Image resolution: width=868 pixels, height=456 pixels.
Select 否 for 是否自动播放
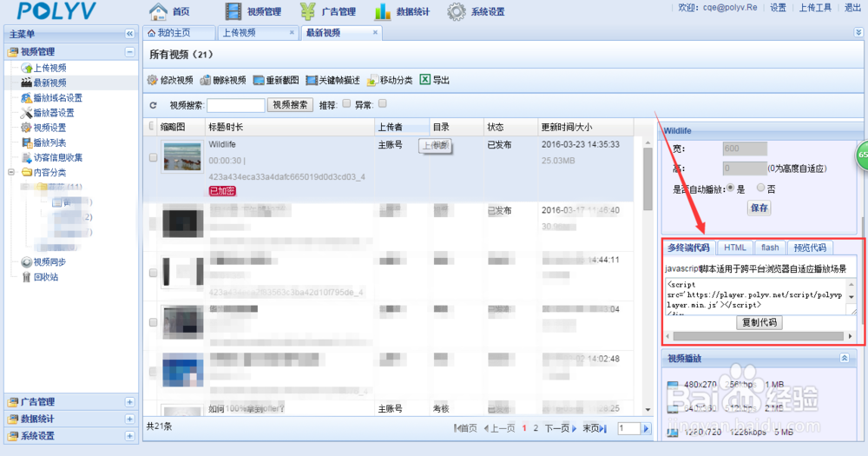760,188
